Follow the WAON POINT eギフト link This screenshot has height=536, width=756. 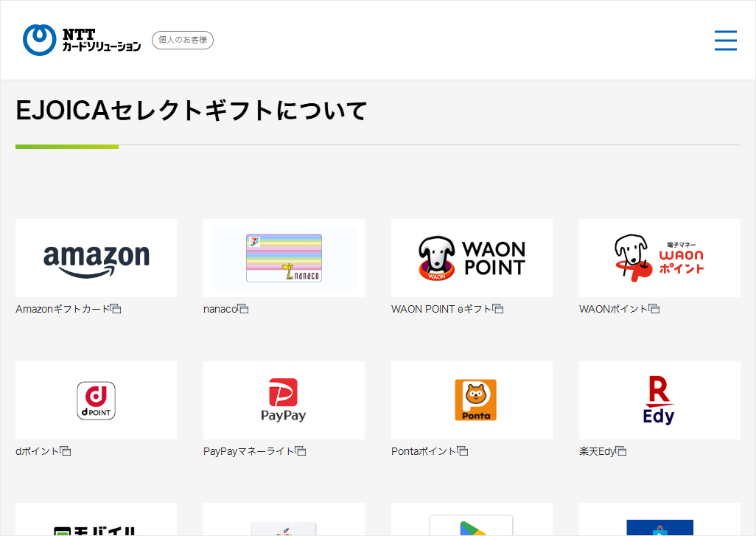[441, 309]
